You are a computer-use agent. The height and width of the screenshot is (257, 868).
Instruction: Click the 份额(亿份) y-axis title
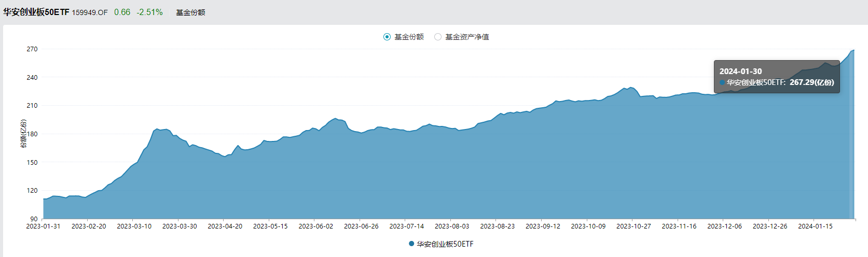coord(23,134)
